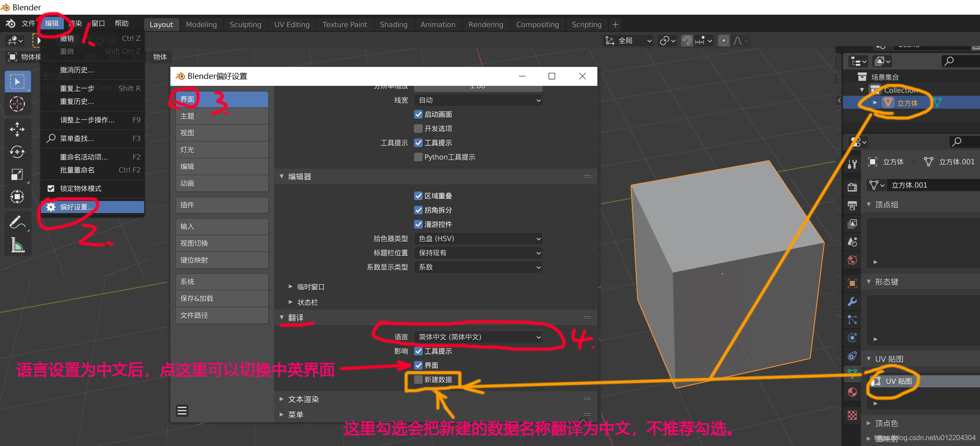Open the Tool properties tab (wrench and screwdriver)

coord(852,164)
